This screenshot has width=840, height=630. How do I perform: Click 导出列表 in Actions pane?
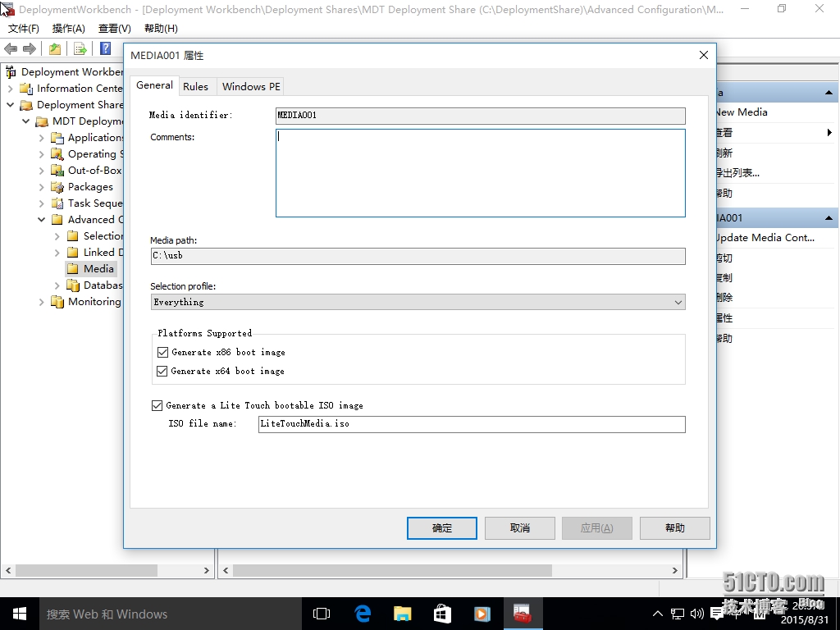tap(738, 173)
